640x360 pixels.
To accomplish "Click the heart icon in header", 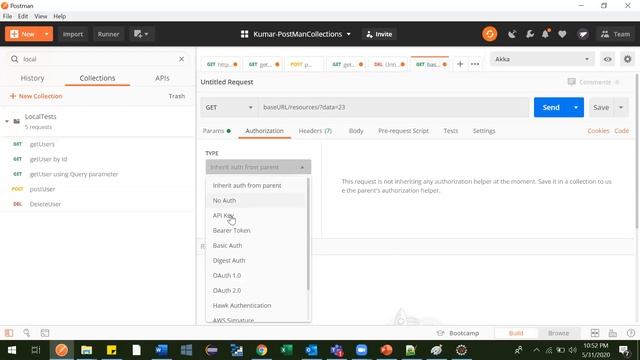I will click(x=562, y=34).
